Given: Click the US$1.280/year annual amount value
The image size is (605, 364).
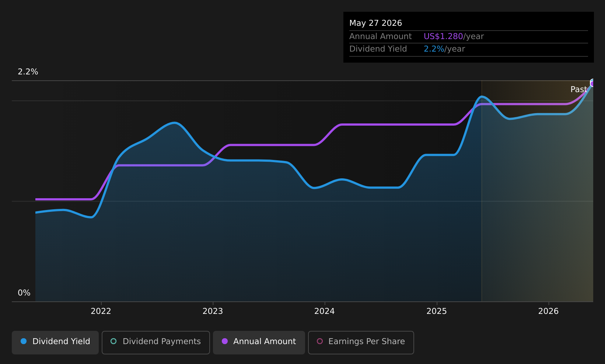Looking at the screenshot, I should click(x=454, y=36).
